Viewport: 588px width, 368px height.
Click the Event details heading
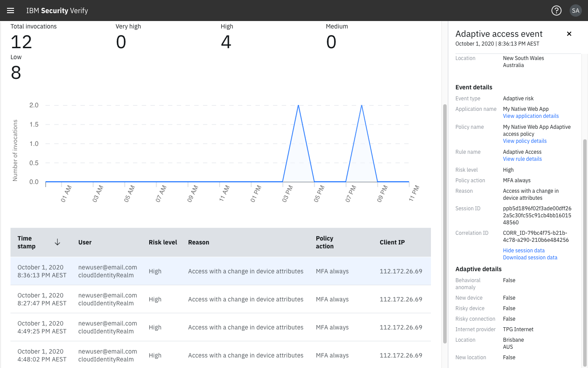[x=474, y=87]
